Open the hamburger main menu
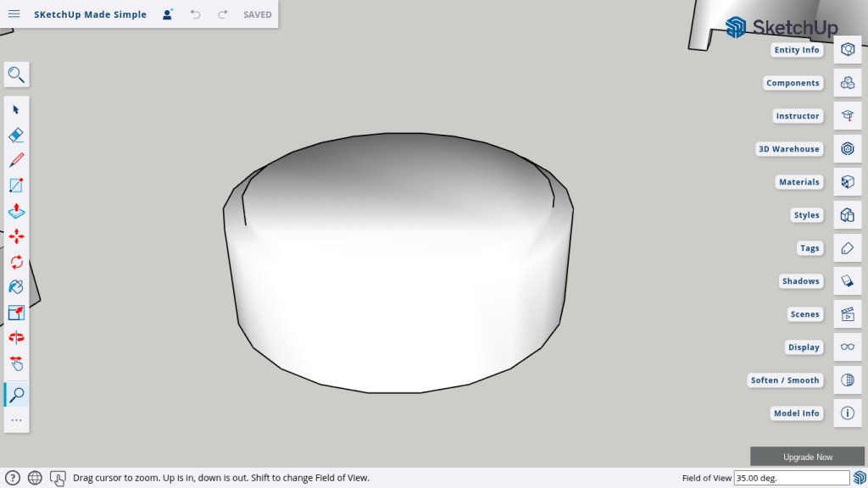This screenshot has width=868, height=488. [x=14, y=14]
